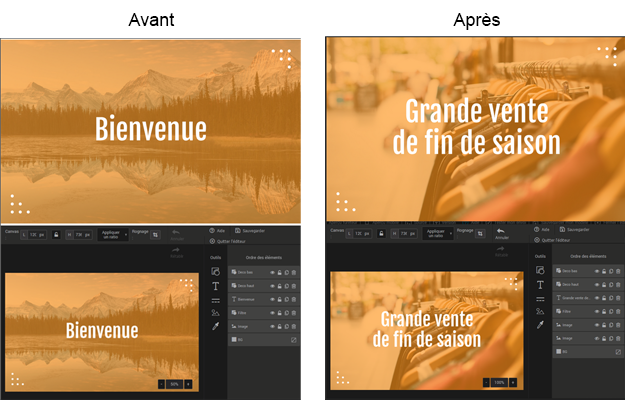The height and width of the screenshot is (400, 625).
Task: Expand the Appliquer un ratio dropdown in the Après editor
Action: pyautogui.click(x=436, y=233)
